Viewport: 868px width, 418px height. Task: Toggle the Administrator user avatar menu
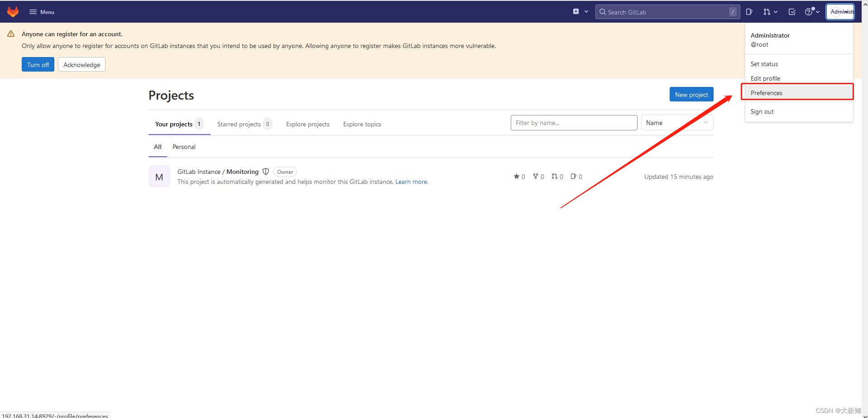click(840, 12)
